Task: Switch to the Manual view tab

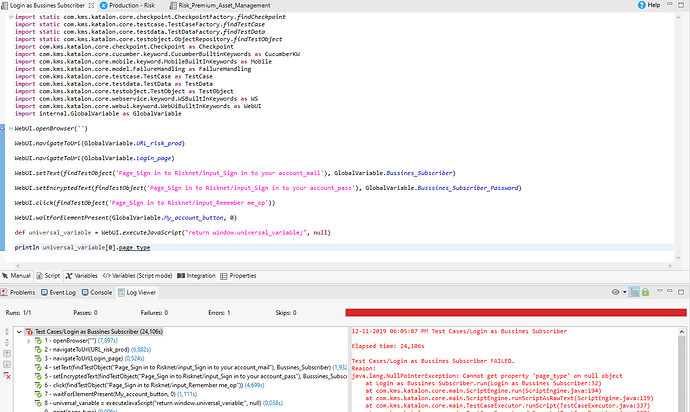Action: click(x=16, y=276)
